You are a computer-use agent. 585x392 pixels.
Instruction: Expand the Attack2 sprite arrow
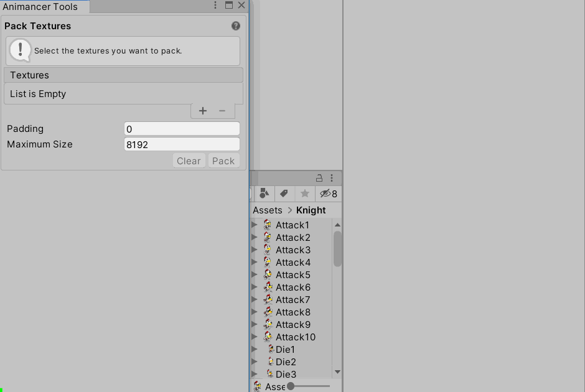[255, 237]
